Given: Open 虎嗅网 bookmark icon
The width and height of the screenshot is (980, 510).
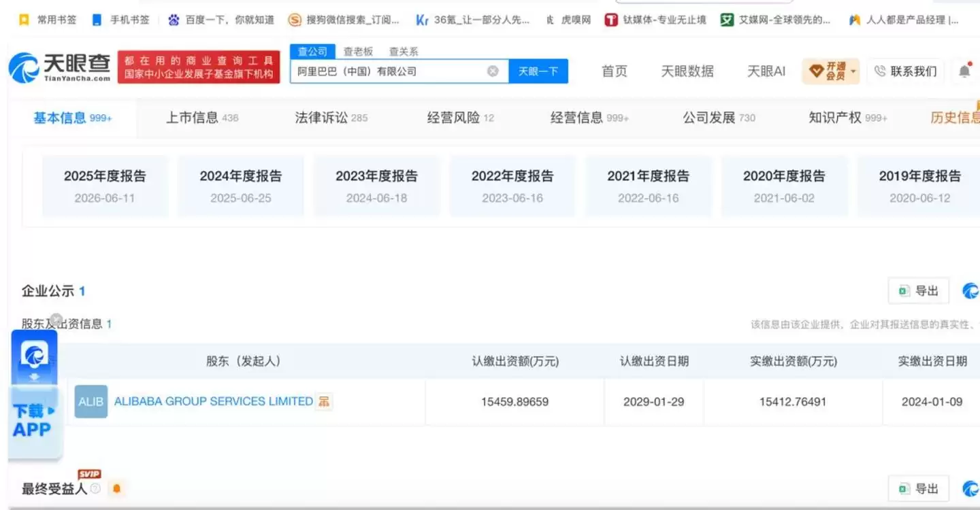Looking at the screenshot, I should click(550, 20).
